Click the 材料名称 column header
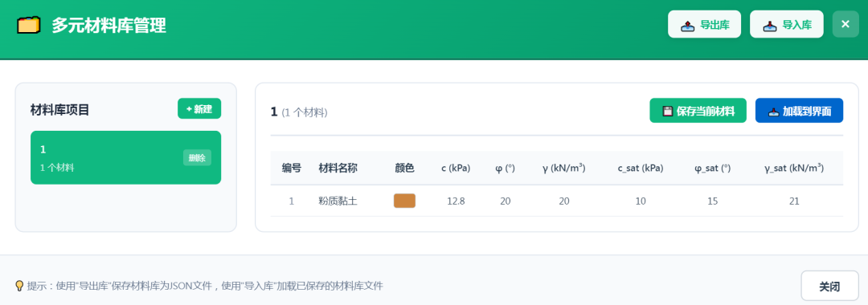The image size is (868, 305). click(x=338, y=168)
